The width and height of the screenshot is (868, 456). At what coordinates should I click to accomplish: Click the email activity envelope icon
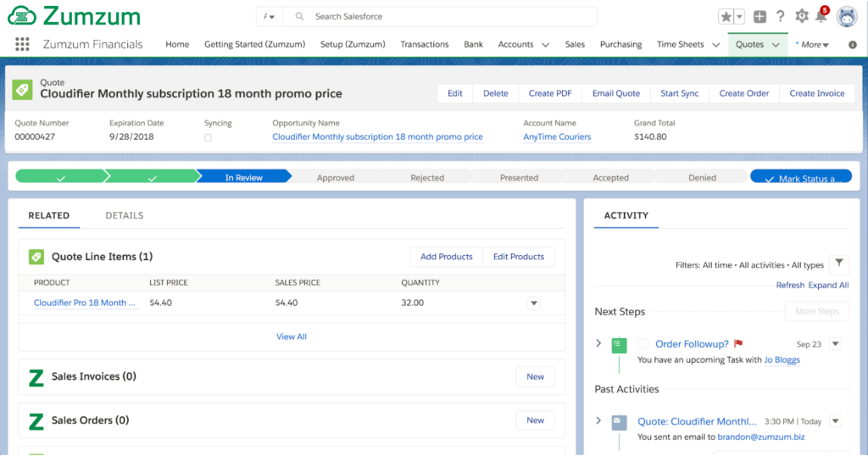(619, 423)
